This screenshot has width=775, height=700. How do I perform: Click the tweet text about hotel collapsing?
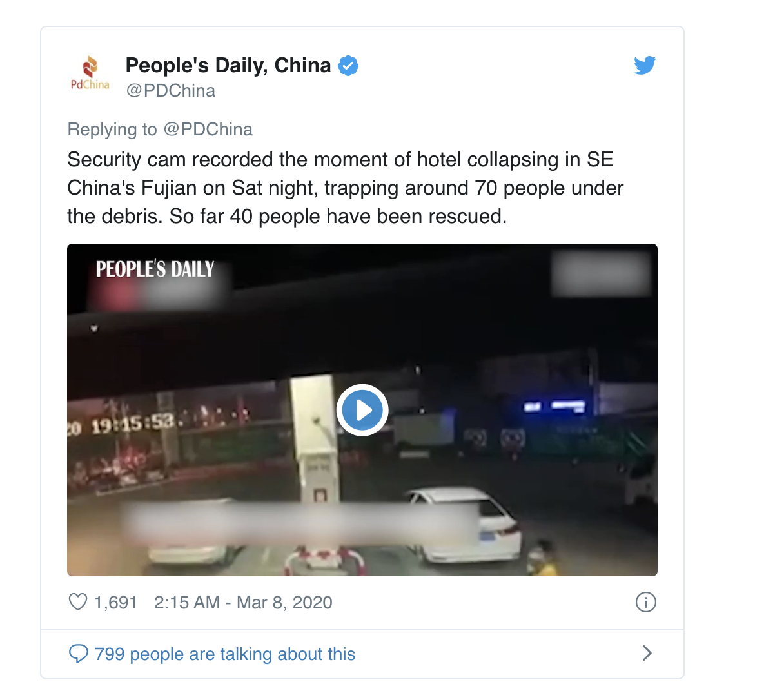pyautogui.click(x=346, y=188)
